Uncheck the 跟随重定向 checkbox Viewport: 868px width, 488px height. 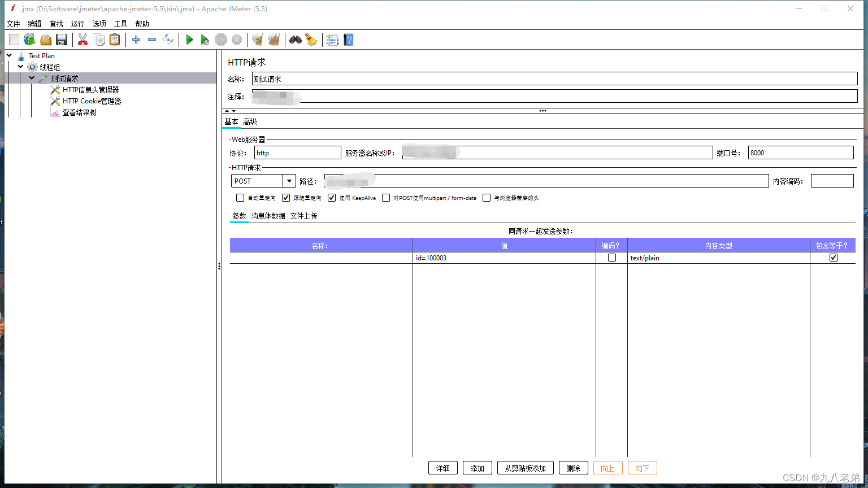[x=286, y=198]
